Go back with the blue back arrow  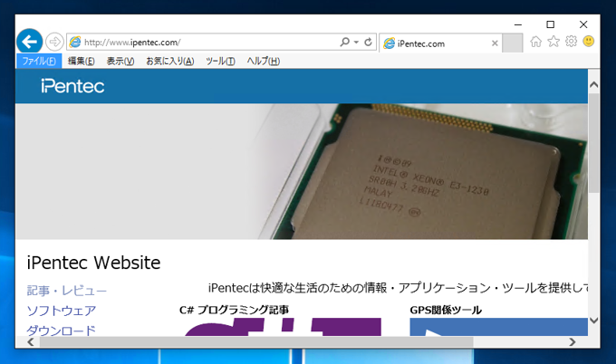pyautogui.click(x=30, y=42)
